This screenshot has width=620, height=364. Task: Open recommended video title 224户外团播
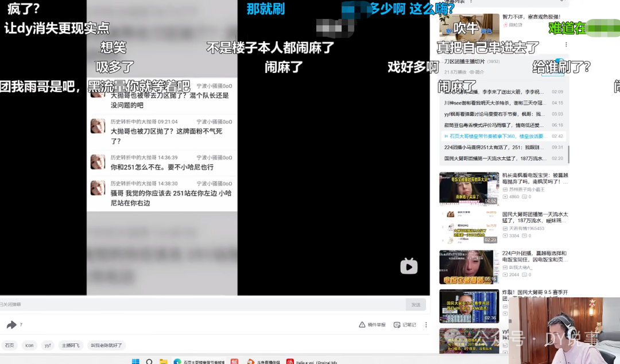(x=535, y=257)
